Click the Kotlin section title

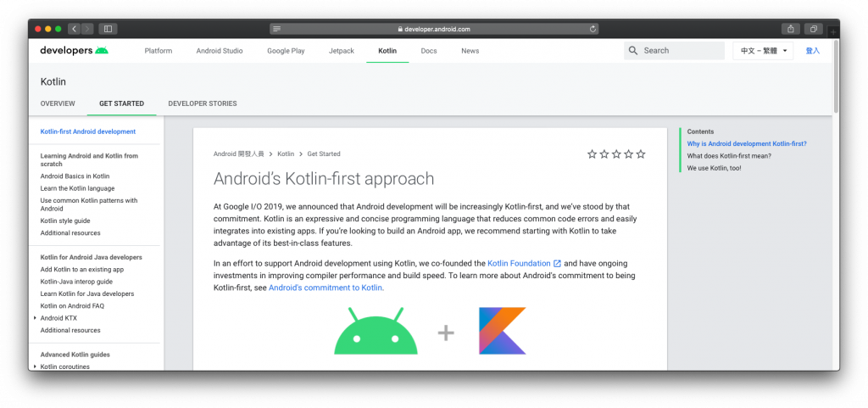53,82
